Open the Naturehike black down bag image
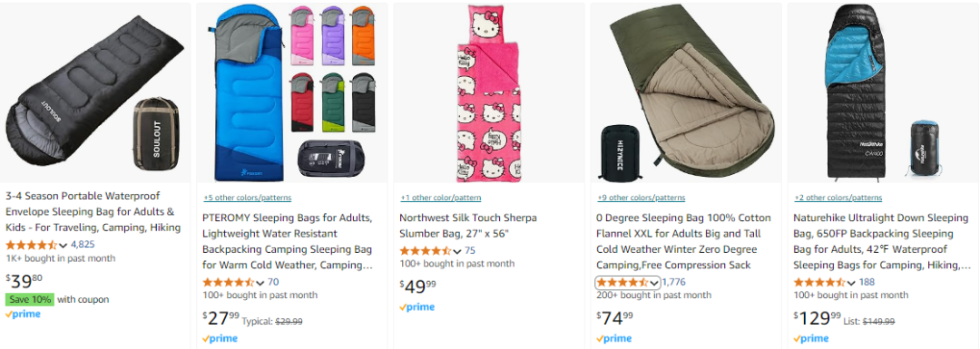 click(x=883, y=93)
